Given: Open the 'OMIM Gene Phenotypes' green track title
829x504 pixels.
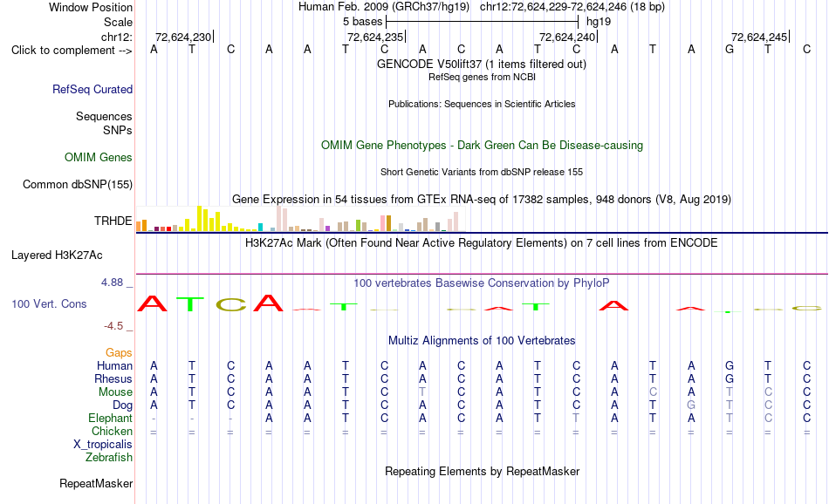Looking at the screenshot, I should (483, 146).
